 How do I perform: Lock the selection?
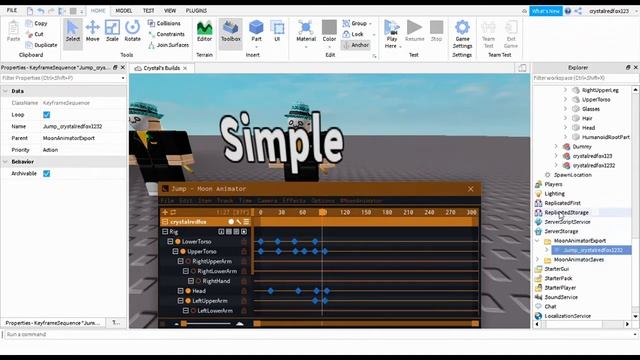click(x=353, y=34)
